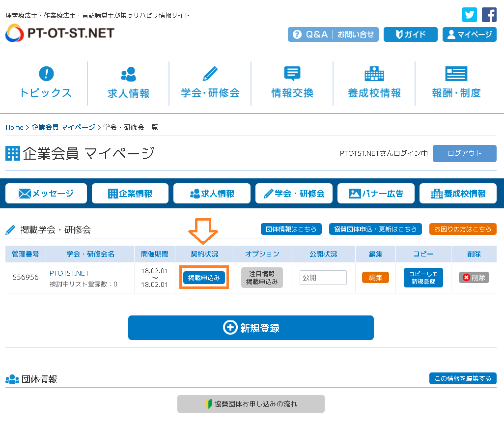Open the Facebook icon link

pos(489,15)
